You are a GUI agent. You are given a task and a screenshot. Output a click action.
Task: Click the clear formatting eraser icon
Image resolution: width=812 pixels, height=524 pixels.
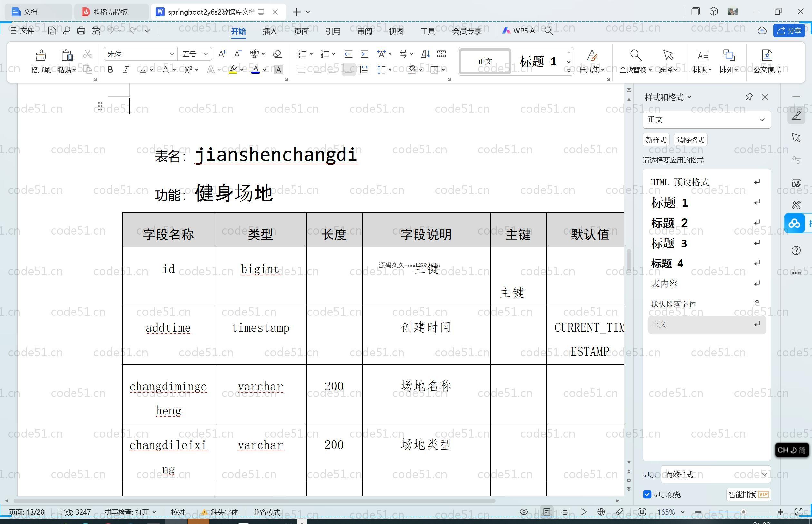pos(277,54)
